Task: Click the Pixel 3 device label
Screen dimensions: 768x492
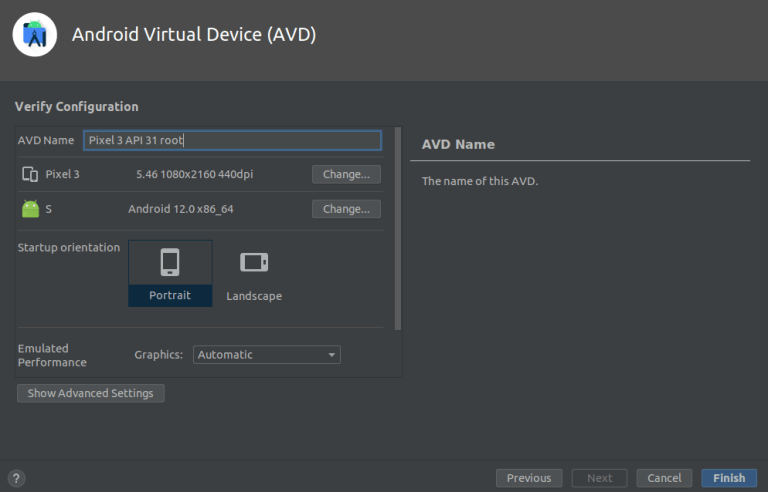Action: pos(62,174)
